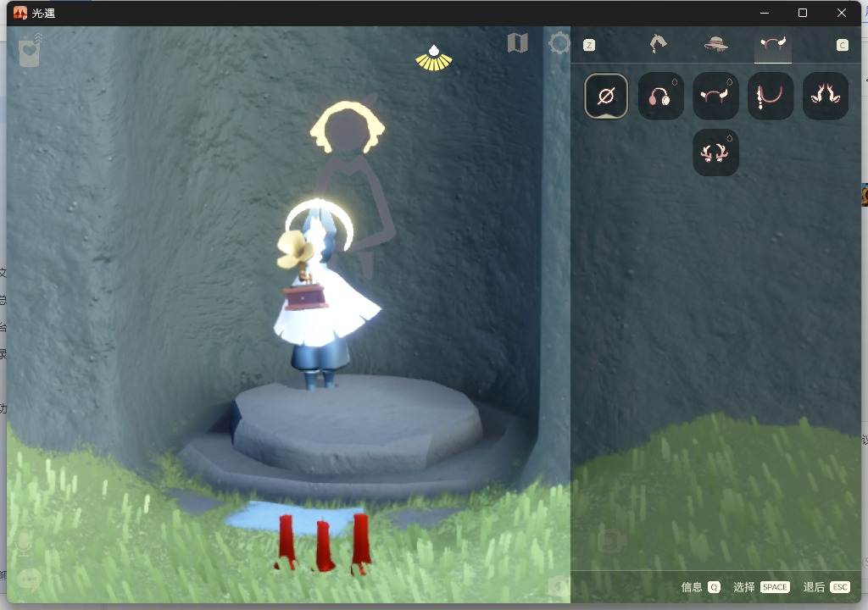Open the faded video camera record icon
Image resolution: width=868 pixels, height=610 pixels.
[x=611, y=541]
